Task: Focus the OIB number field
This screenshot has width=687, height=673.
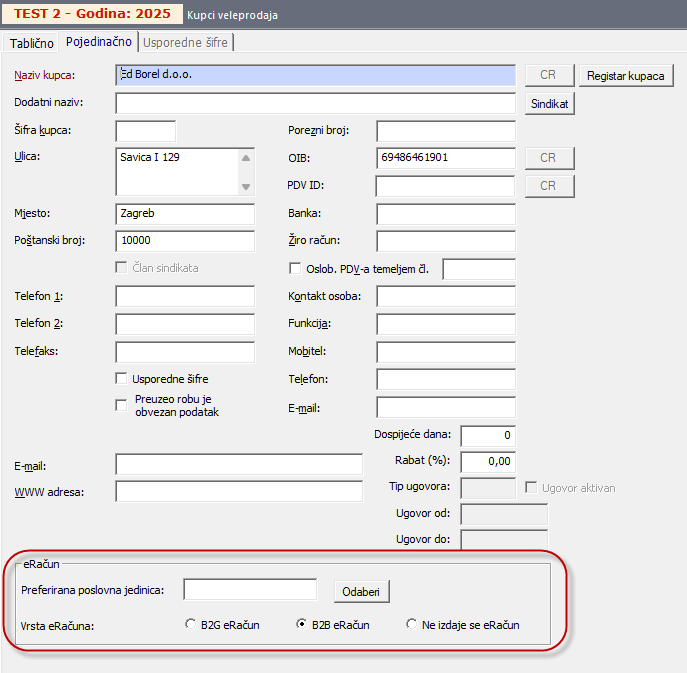Action: point(445,158)
